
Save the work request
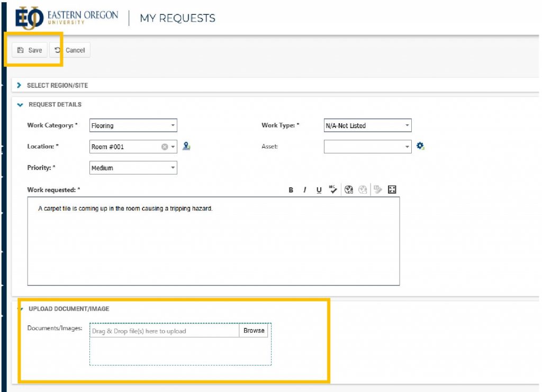(x=30, y=50)
